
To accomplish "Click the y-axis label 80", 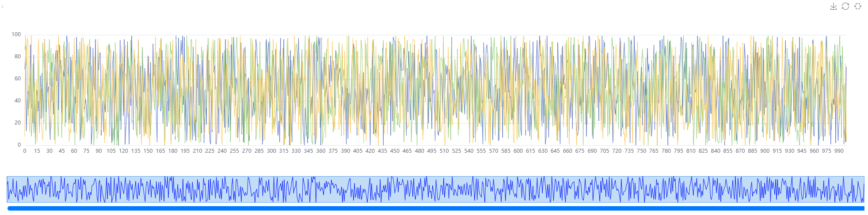I will 18,57.
